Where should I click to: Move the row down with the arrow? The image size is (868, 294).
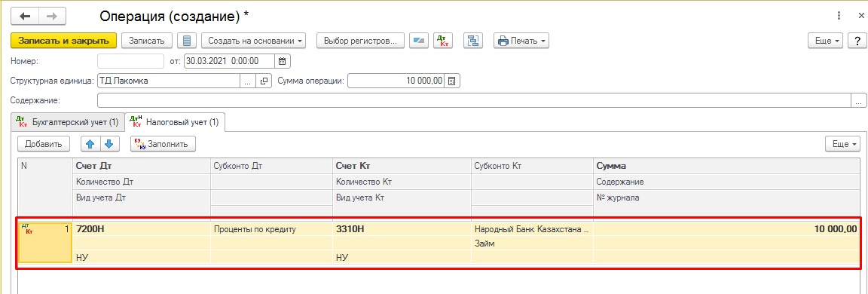point(109,144)
